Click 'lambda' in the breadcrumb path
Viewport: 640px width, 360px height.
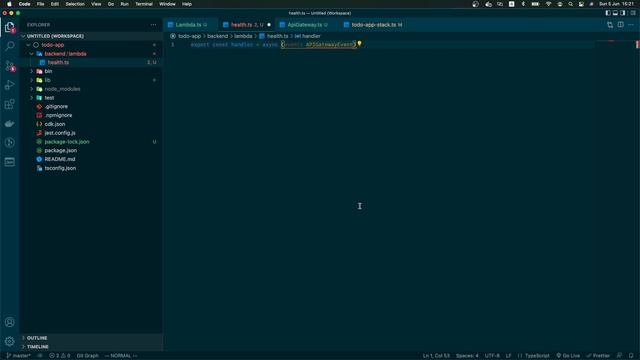coord(243,36)
